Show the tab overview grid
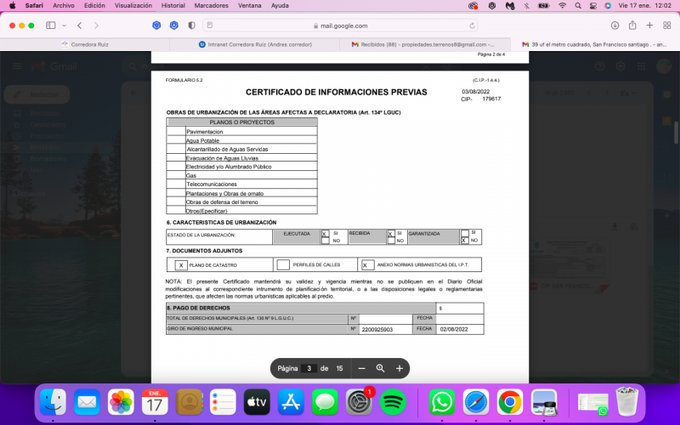Image resolution: width=680 pixels, height=425 pixels. 667,26
